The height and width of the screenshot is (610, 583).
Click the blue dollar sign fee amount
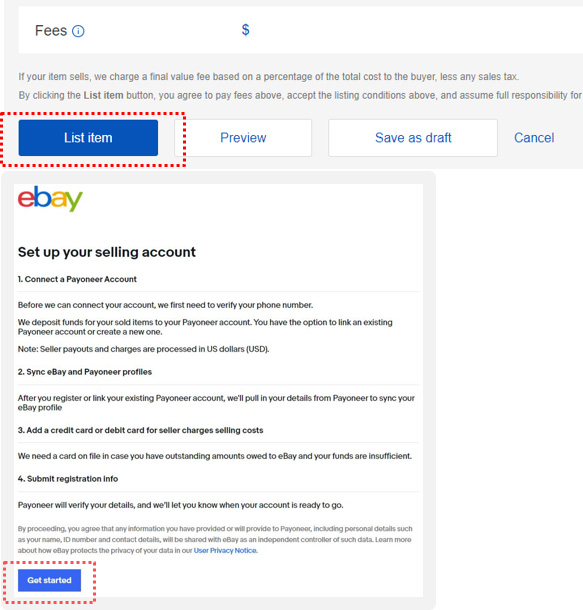(x=245, y=30)
